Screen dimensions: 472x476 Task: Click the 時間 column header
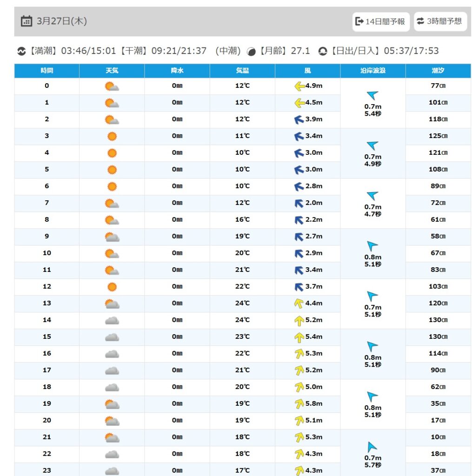tap(47, 71)
